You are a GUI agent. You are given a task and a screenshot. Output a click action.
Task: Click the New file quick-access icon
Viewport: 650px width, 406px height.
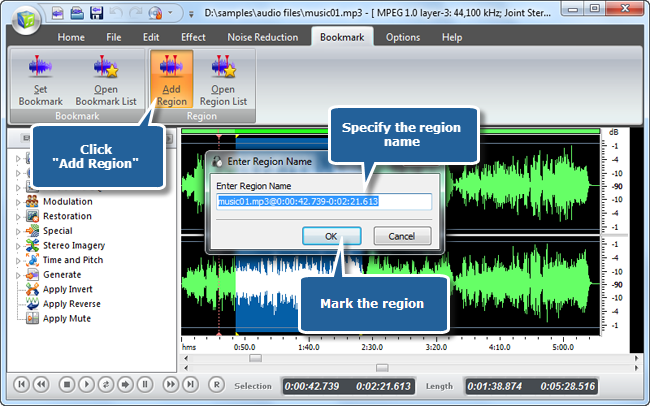58,13
